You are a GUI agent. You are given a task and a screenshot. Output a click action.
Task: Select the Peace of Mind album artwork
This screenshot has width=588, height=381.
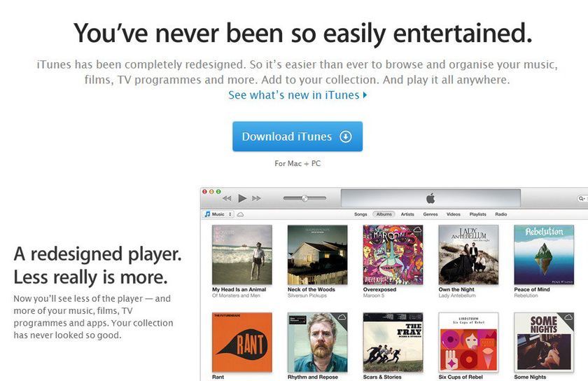544,254
